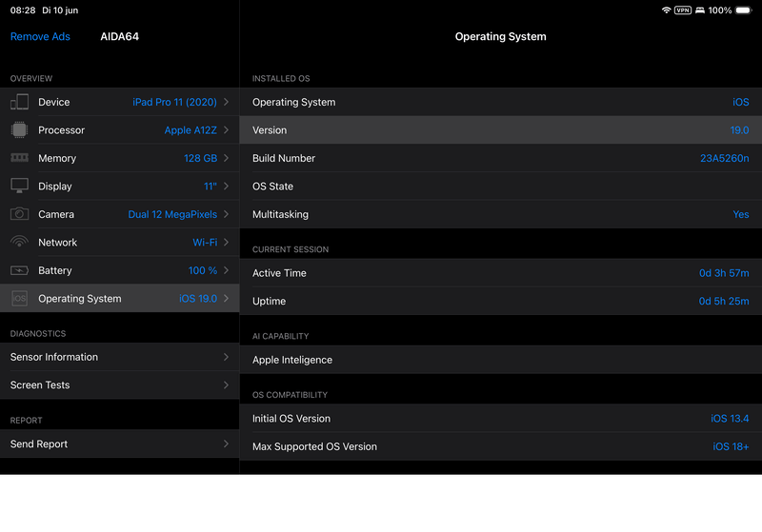Open Battery overview item
Viewport: 762px width, 532px height.
(x=120, y=270)
